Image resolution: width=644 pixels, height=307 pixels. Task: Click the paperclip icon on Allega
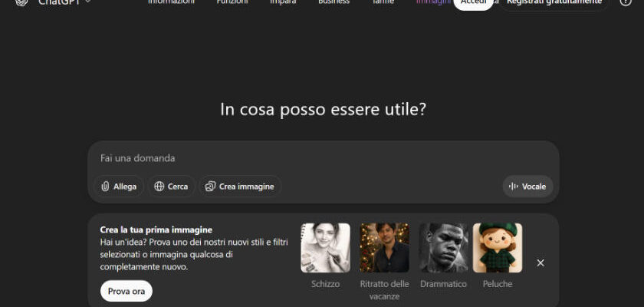pyautogui.click(x=105, y=187)
